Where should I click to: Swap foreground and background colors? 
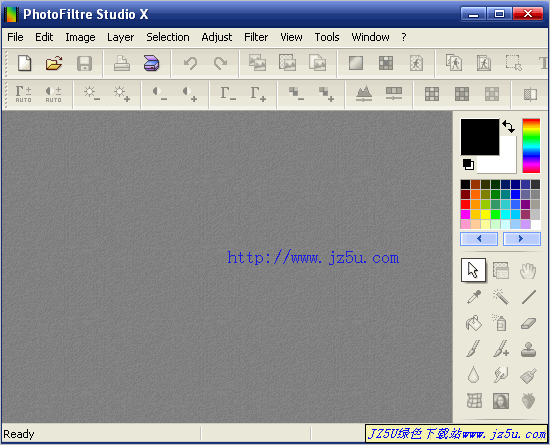[x=509, y=126]
